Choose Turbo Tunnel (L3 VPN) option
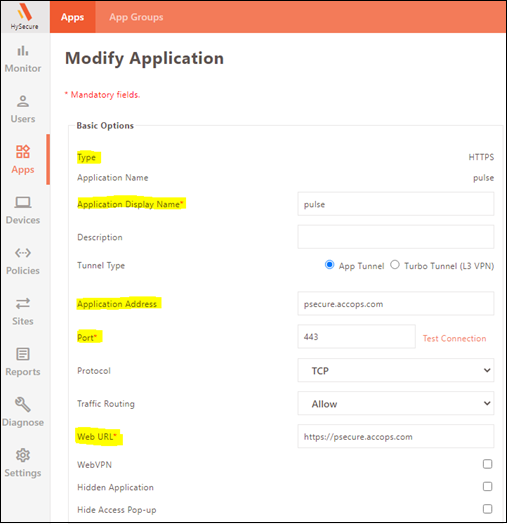The height and width of the screenshot is (525, 507). coord(395,265)
